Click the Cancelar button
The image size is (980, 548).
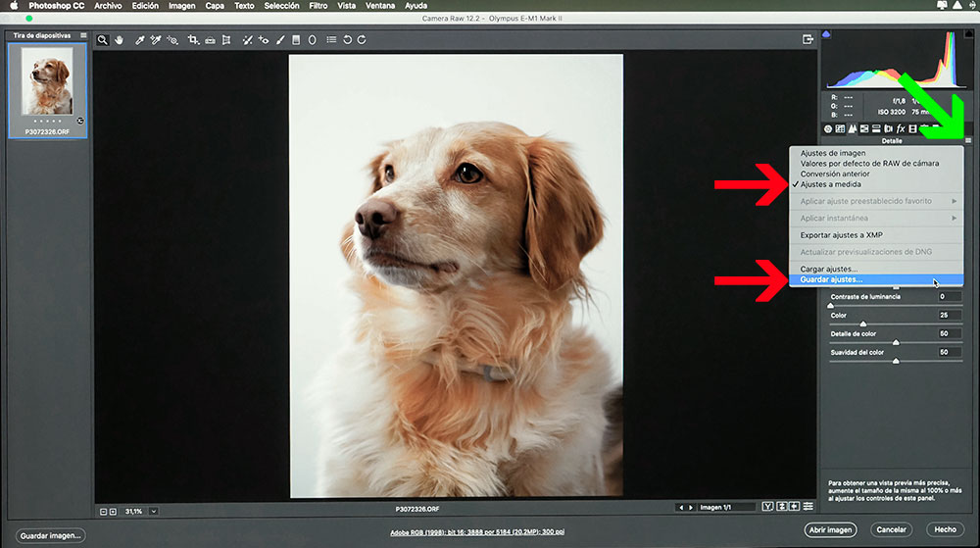point(891,529)
